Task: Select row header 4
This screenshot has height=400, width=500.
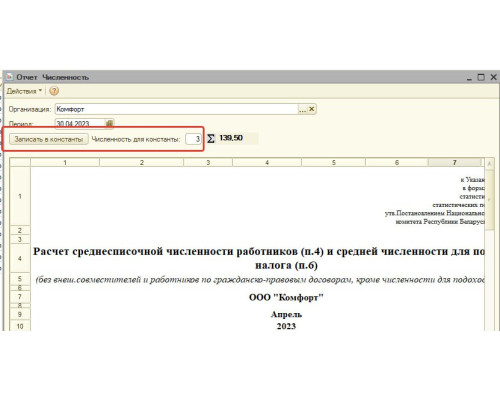Action: pos(20,258)
